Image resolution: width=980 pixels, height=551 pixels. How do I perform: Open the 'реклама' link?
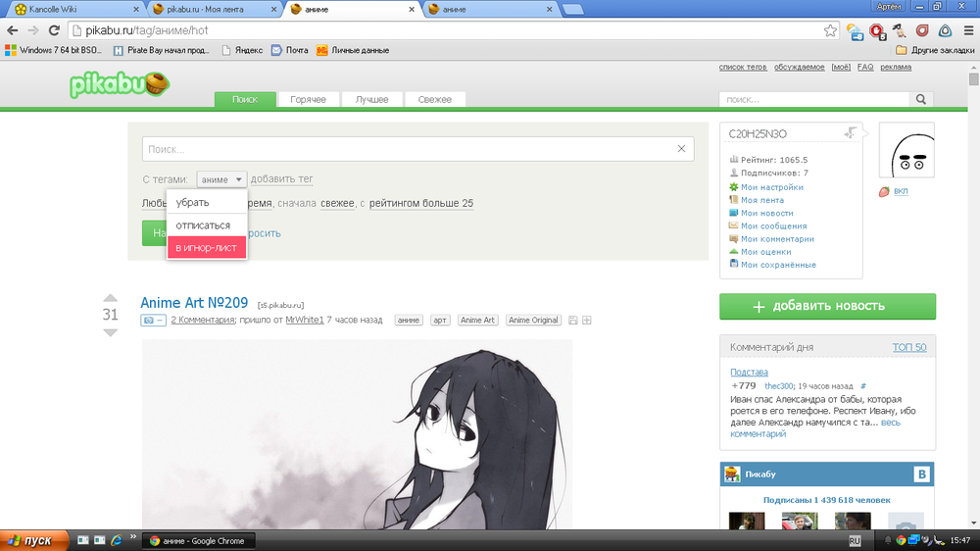tap(896, 67)
